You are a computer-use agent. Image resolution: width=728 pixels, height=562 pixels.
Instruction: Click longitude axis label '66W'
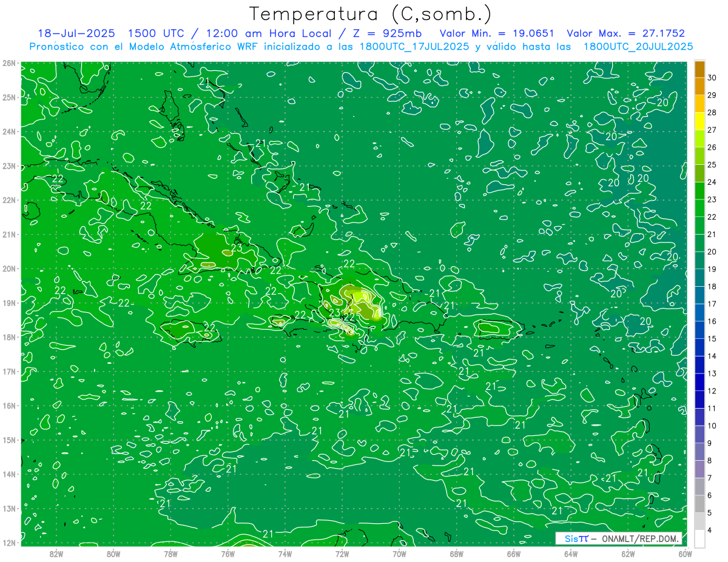click(x=514, y=554)
